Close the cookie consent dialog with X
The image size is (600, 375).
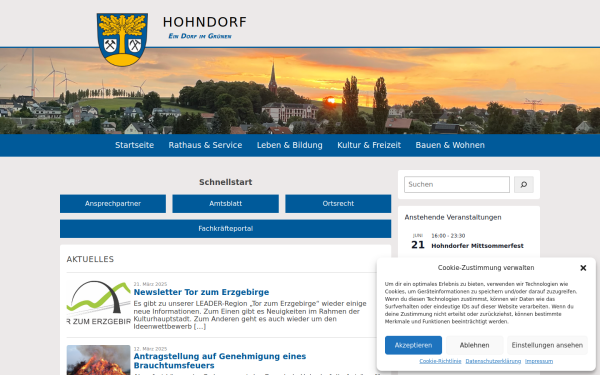(583, 268)
